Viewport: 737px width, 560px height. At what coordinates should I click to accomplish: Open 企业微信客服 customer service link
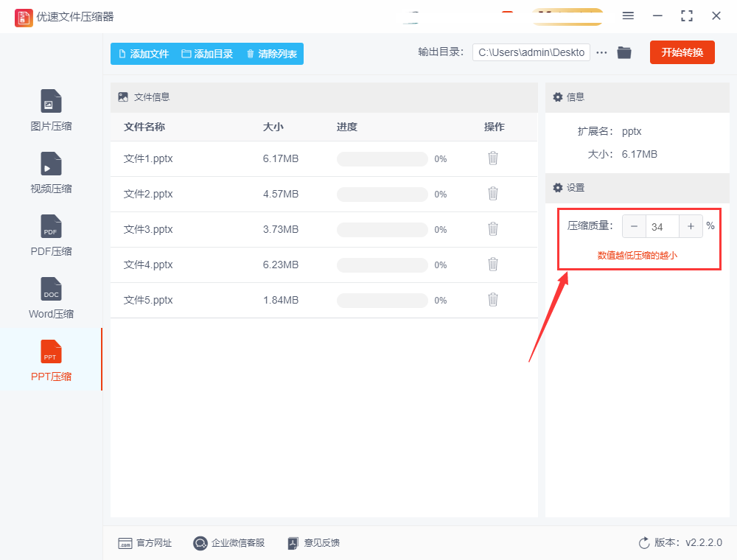coord(229,543)
